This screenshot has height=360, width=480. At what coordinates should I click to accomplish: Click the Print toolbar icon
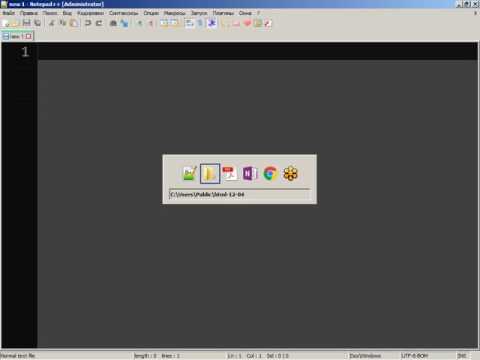tap(113, 23)
